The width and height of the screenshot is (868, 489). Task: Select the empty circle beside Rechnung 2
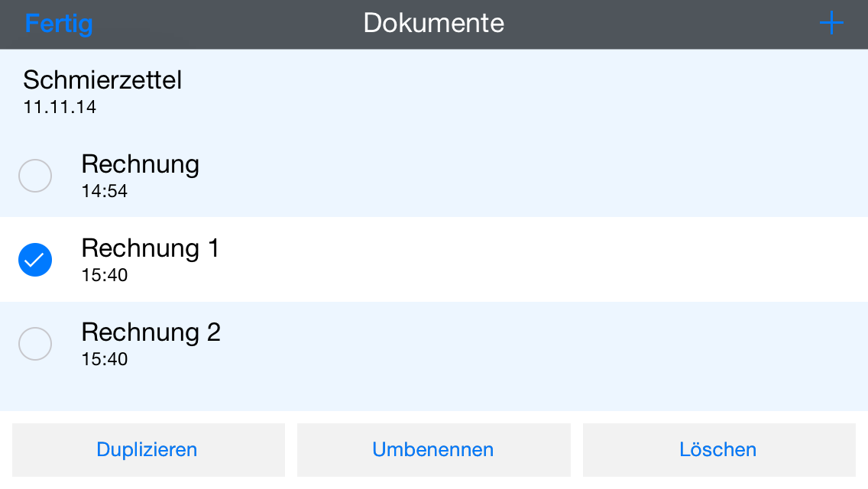[x=35, y=344]
